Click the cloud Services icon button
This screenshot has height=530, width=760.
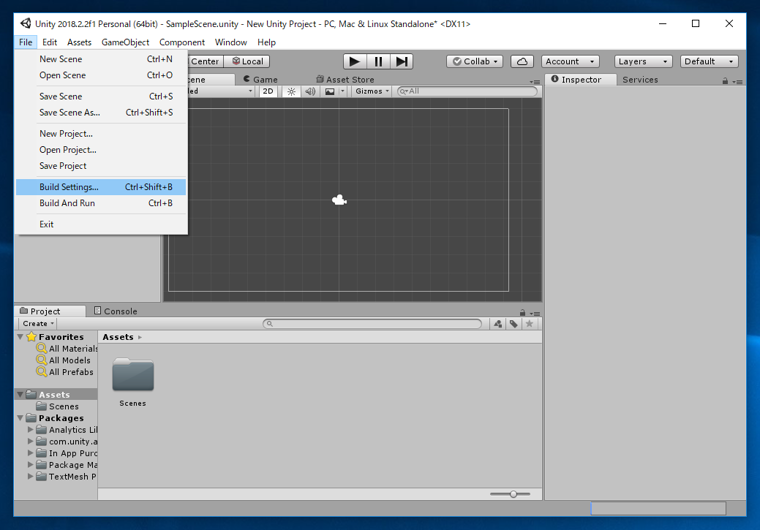coord(522,62)
